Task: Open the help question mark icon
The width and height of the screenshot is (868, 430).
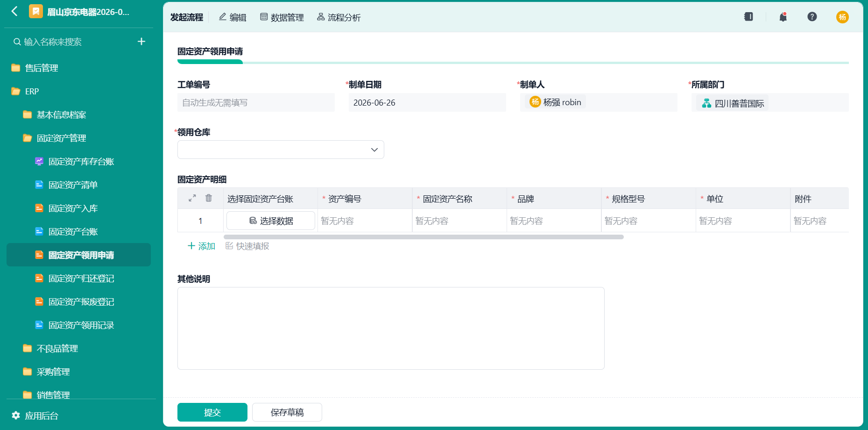Action: pos(812,17)
